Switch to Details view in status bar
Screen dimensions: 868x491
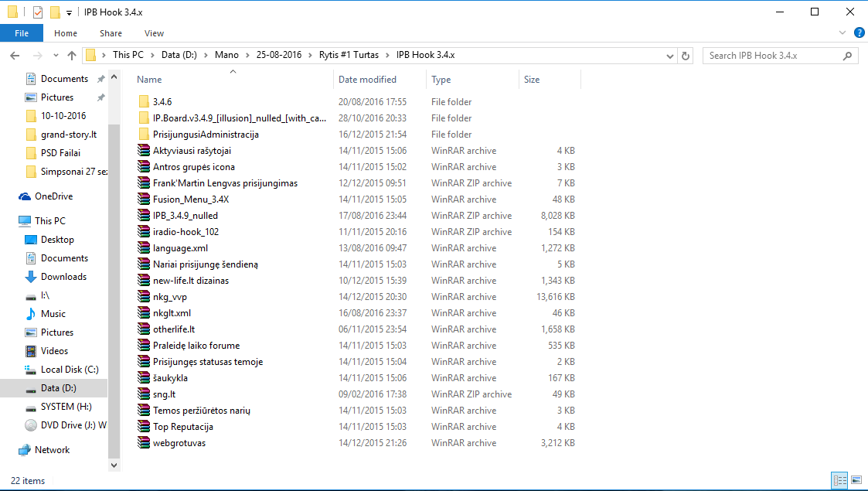point(839,480)
